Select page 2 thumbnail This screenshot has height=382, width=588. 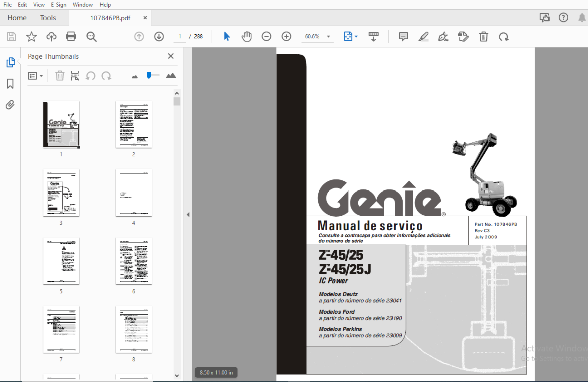click(x=134, y=125)
